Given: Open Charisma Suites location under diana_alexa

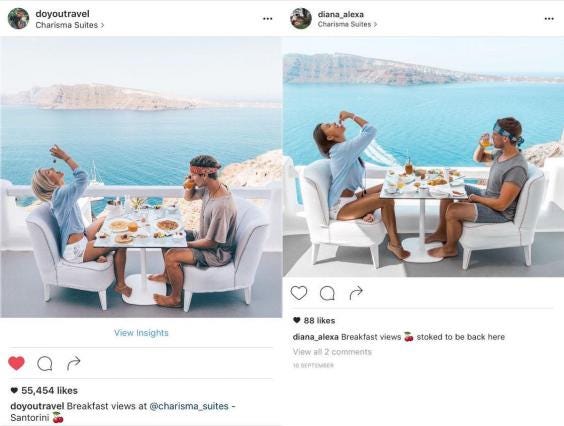Looking at the screenshot, I should pos(347,24).
